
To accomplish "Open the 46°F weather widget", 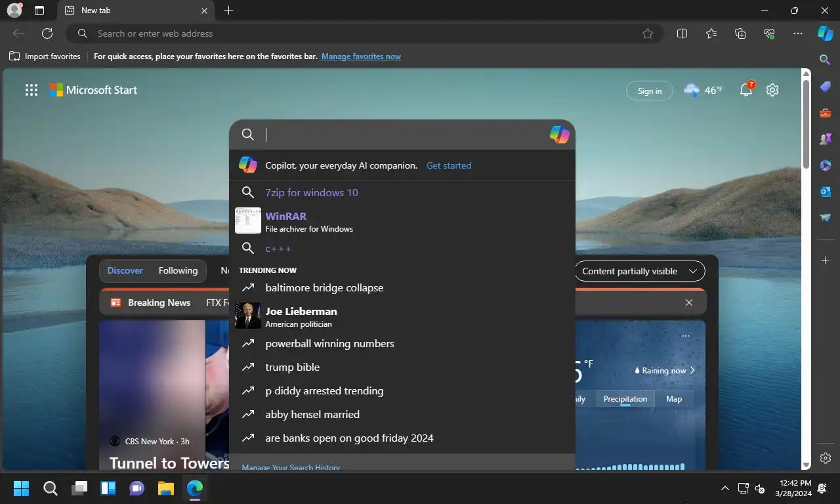I will point(703,90).
